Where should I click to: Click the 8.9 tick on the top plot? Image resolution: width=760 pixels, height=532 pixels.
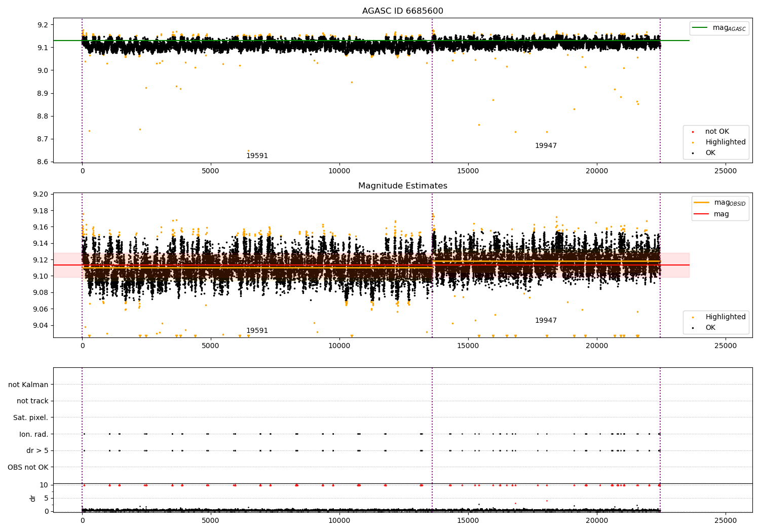pyautogui.click(x=43, y=94)
